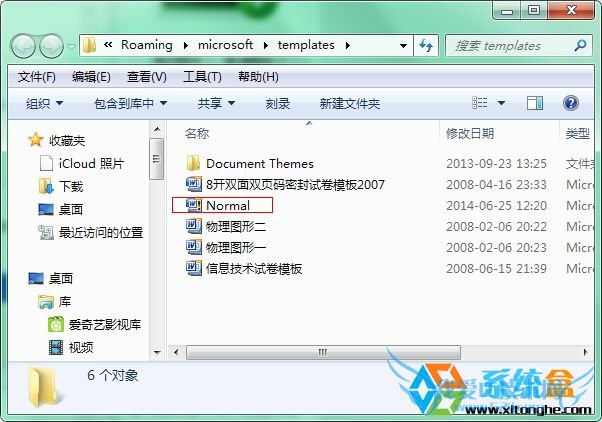The image size is (602, 422).
Task: Click the 新建文件夹 button
Action: coord(350,103)
